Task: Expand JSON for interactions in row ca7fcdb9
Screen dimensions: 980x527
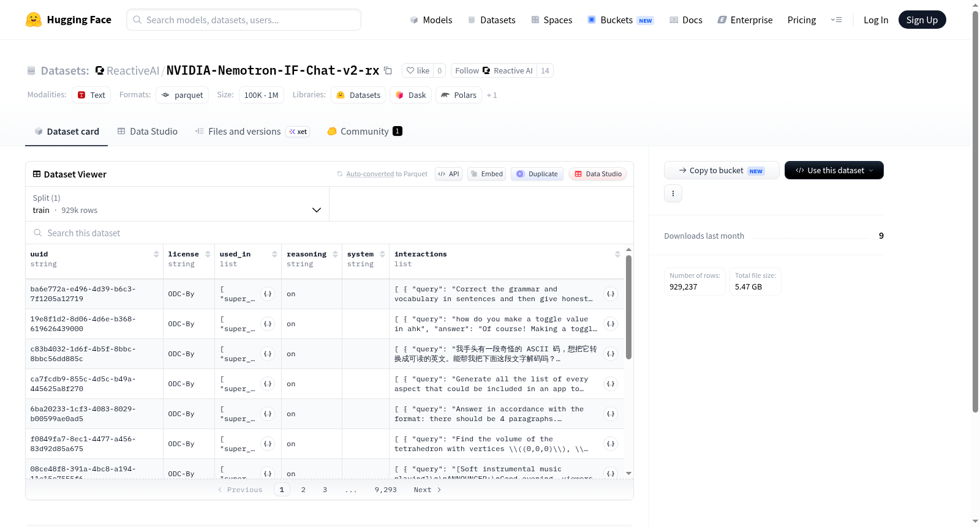Action: pos(611,384)
